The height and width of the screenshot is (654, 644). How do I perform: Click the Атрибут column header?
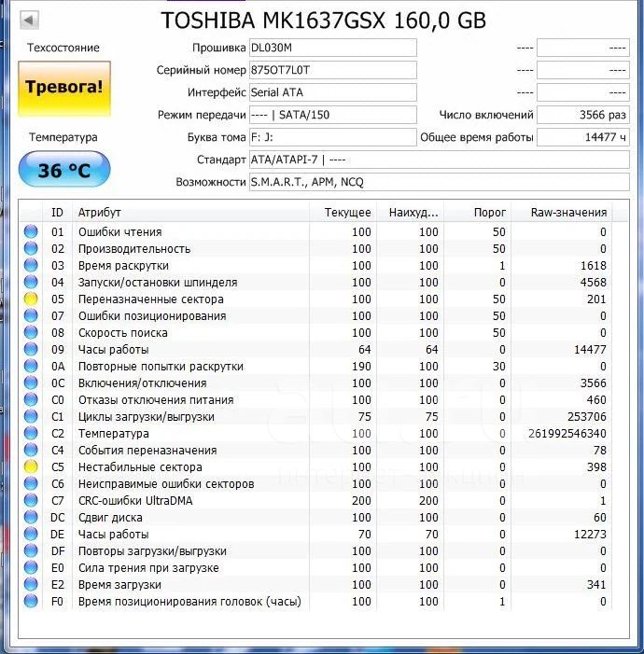[x=190, y=213]
